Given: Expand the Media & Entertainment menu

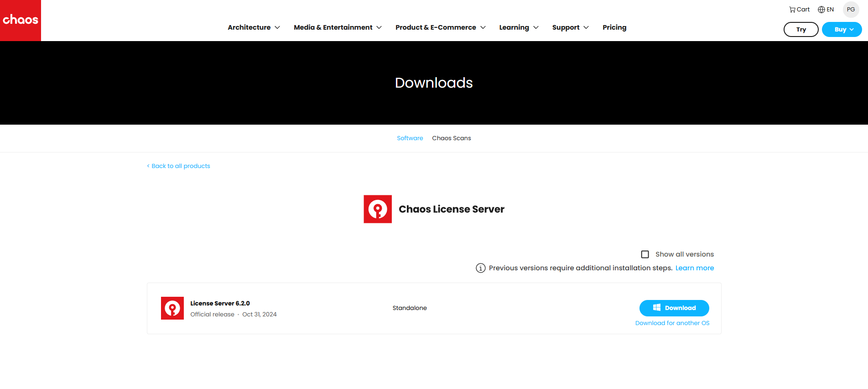Looking at the screenshot, I should pos(338,27).
